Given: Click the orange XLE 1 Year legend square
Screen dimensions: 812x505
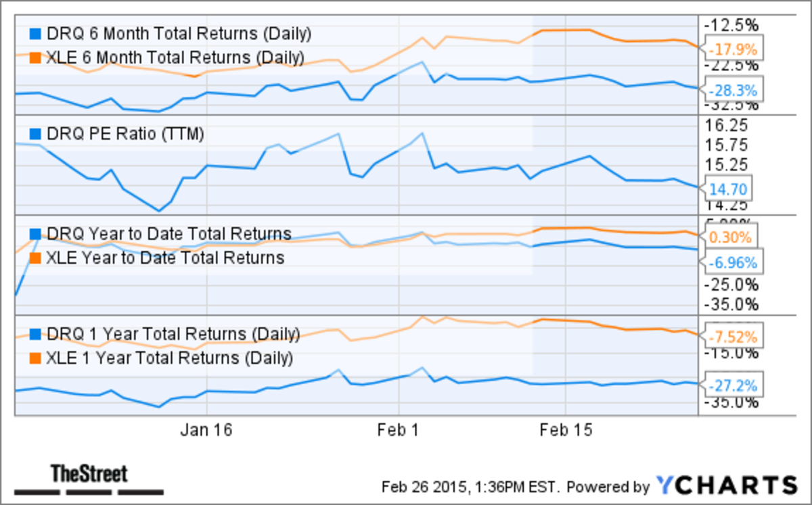Looking at the screenshot, I should pos(36,358).
